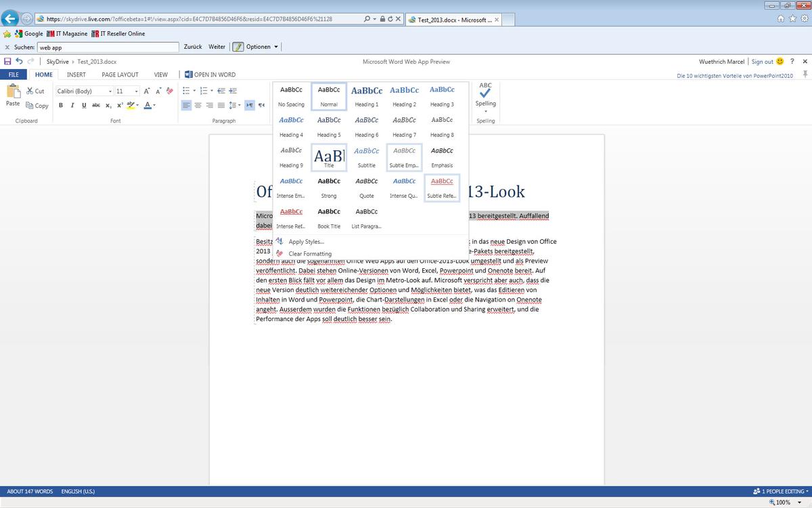
Task: Grow the font size
Action: 147,91
